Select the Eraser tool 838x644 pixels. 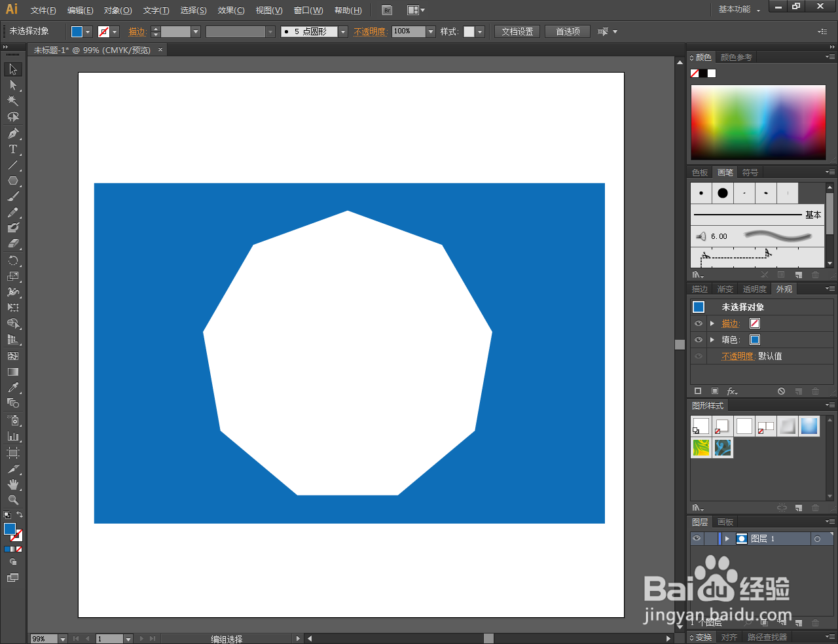(x=12, y=243)
